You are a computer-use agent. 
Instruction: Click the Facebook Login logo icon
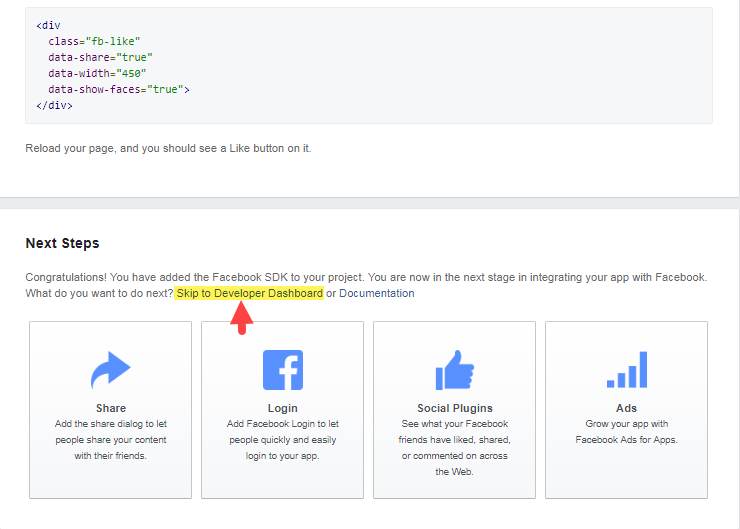[x=283, y=370]
